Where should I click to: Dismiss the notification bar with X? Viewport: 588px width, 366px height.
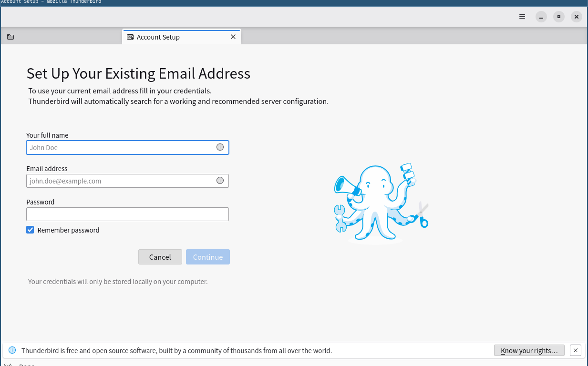coord(576,350)
